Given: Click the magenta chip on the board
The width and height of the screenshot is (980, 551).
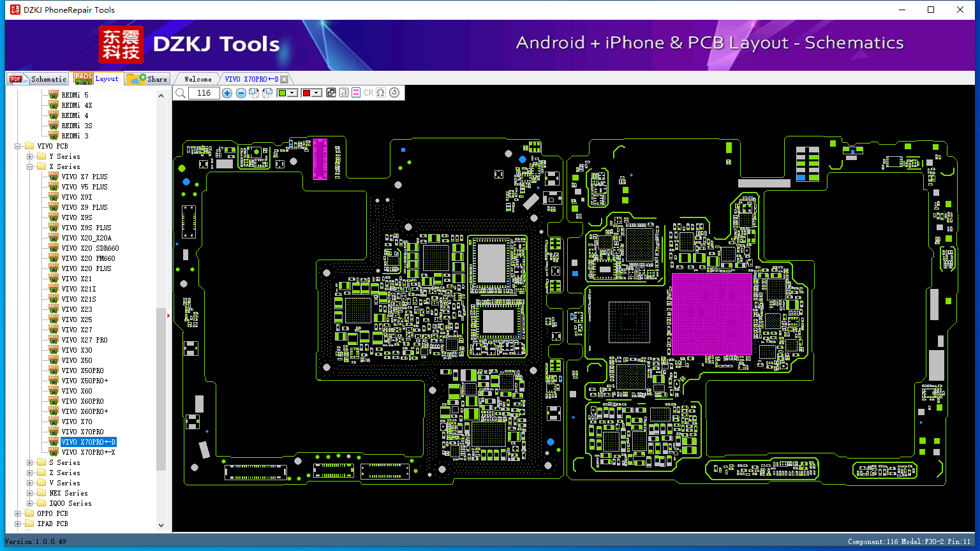Looking at the screenshot, I should tap(712, 314).
